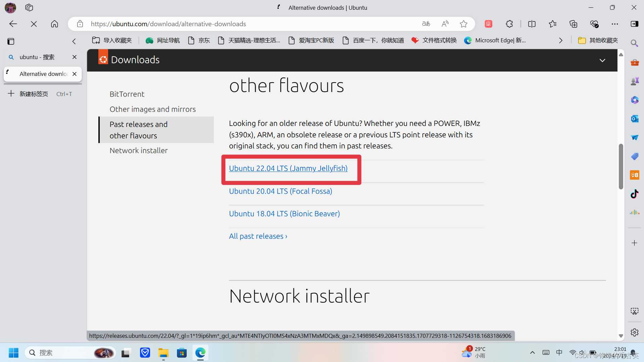Open the Favorites list
Viewport: 644px width, 362px height.
(553, 24)
